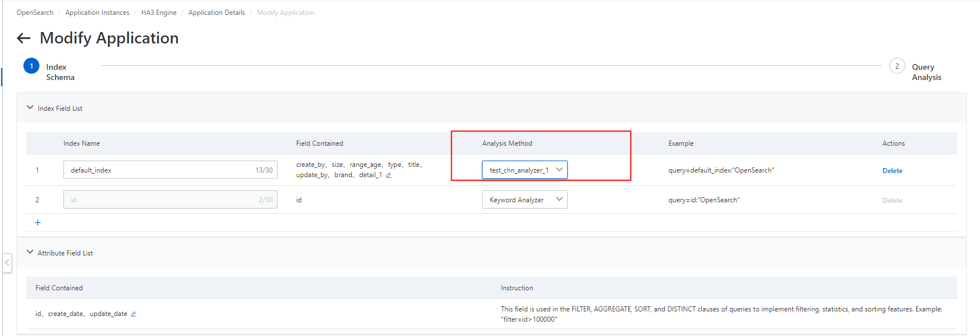This screenshot has height=336, width=980.
Task: Click row number 1 in index table
Action: (x=37, y=170)
